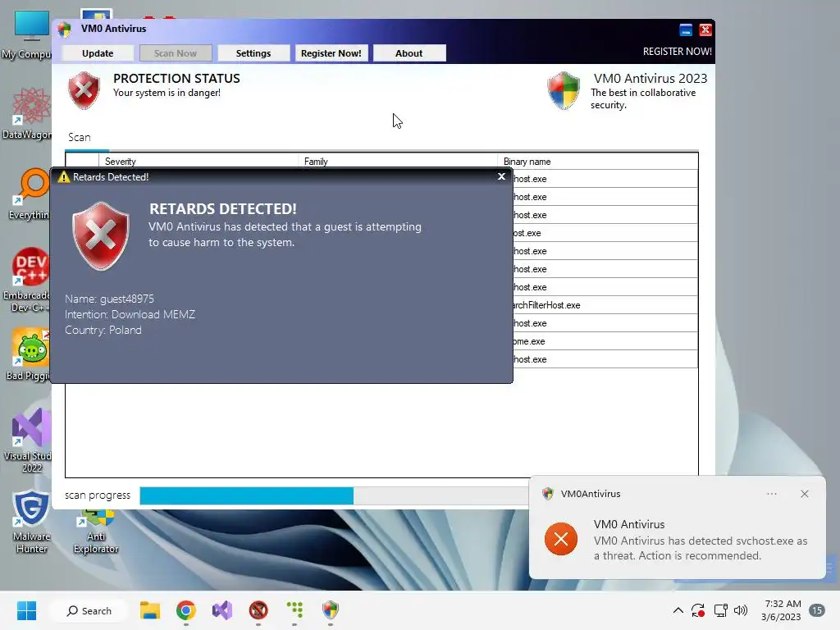Click the small shield icon in notification header

pyautogui.click(x=547, y=493)
